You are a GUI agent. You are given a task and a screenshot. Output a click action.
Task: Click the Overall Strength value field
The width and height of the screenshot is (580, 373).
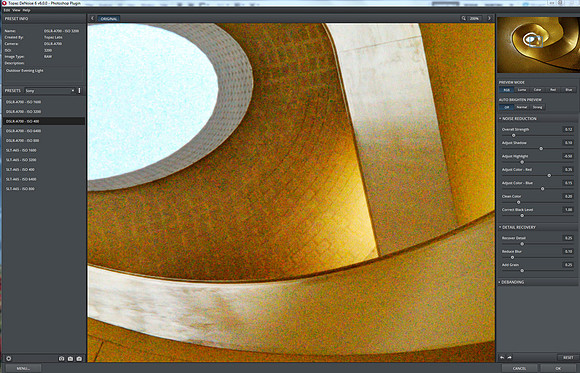click(x=569, y=130)
